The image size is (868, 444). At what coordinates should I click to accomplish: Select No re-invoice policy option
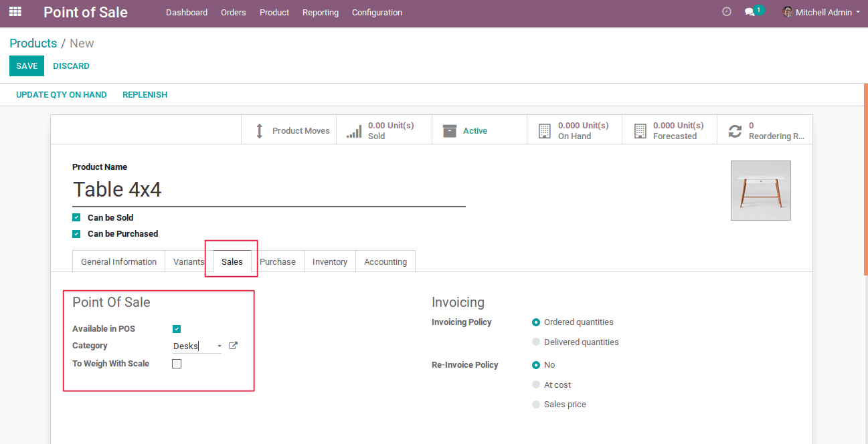coord(536,365)
